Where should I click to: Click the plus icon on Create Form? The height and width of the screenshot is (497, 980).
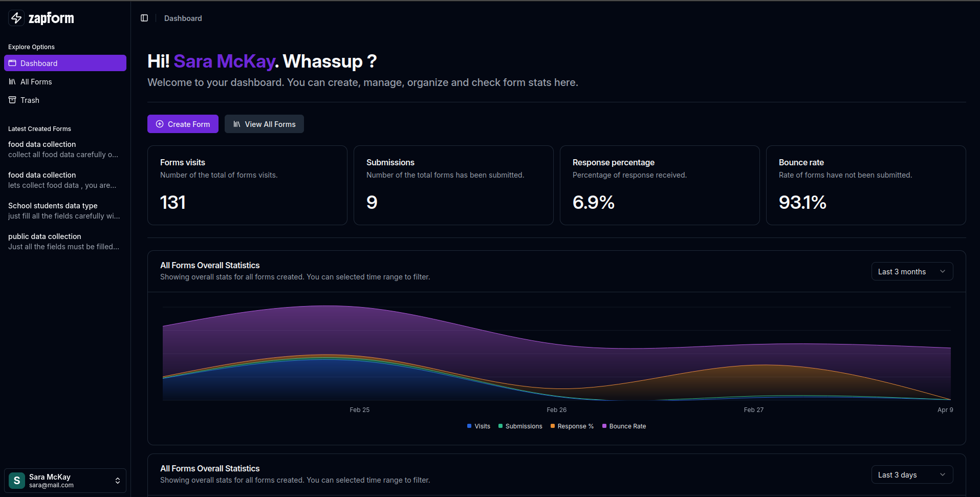(160, 124)
